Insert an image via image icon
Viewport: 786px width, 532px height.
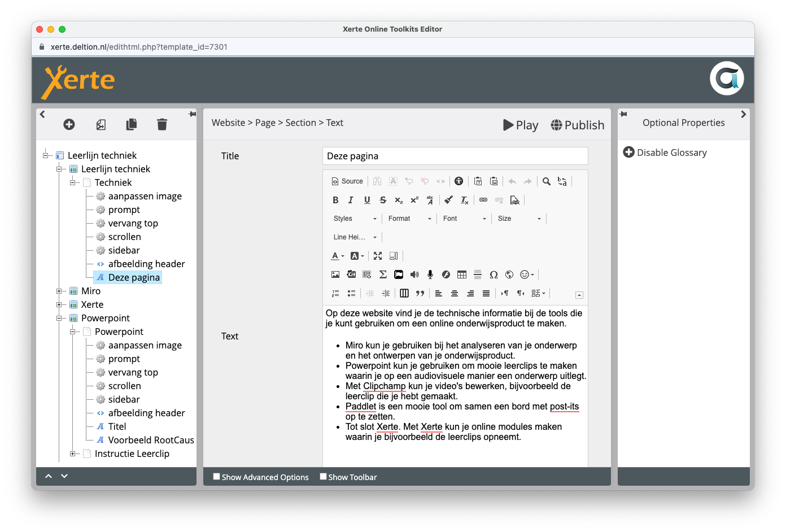coord(335,274)
